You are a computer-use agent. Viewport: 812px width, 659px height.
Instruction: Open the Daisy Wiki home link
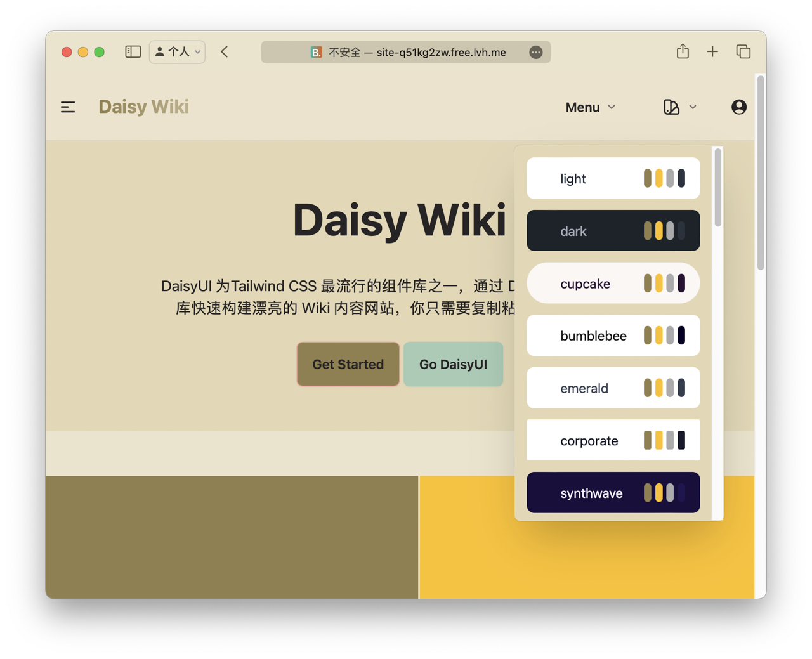click(143, 107)
